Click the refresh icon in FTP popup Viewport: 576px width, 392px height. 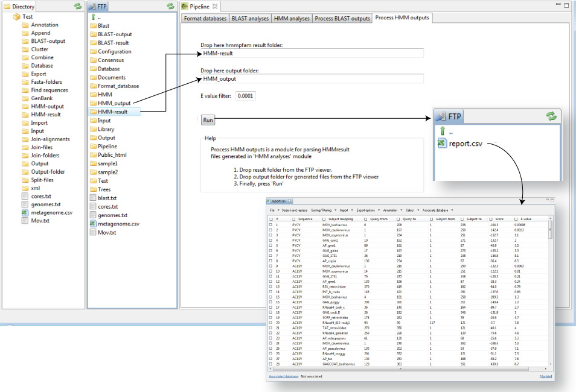550,116
